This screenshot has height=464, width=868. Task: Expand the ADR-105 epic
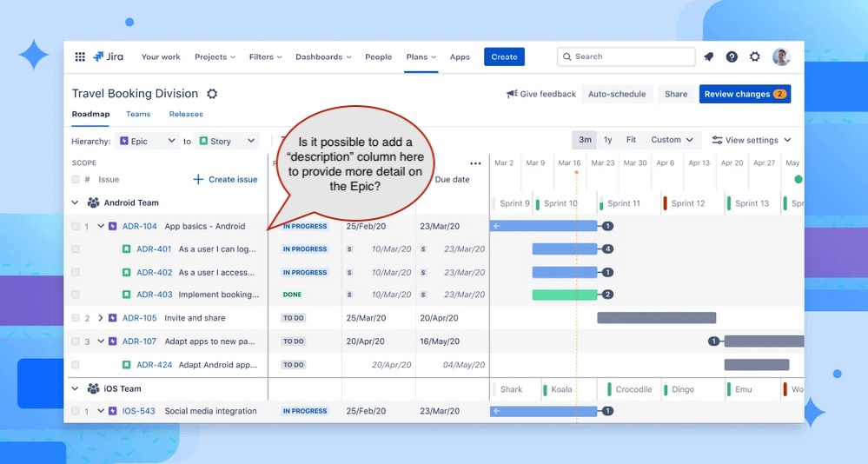(x=101, y=318)
